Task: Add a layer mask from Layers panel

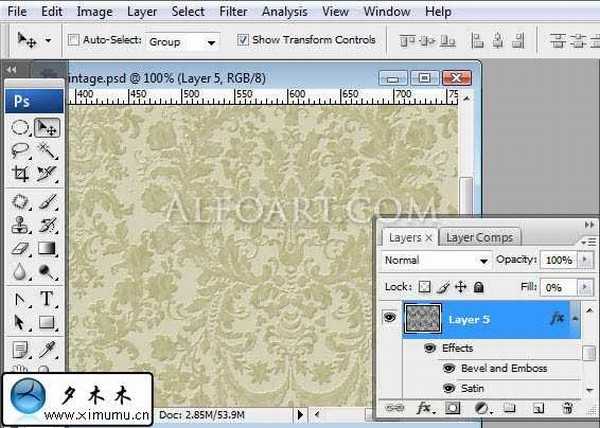Action: (452, 408)
